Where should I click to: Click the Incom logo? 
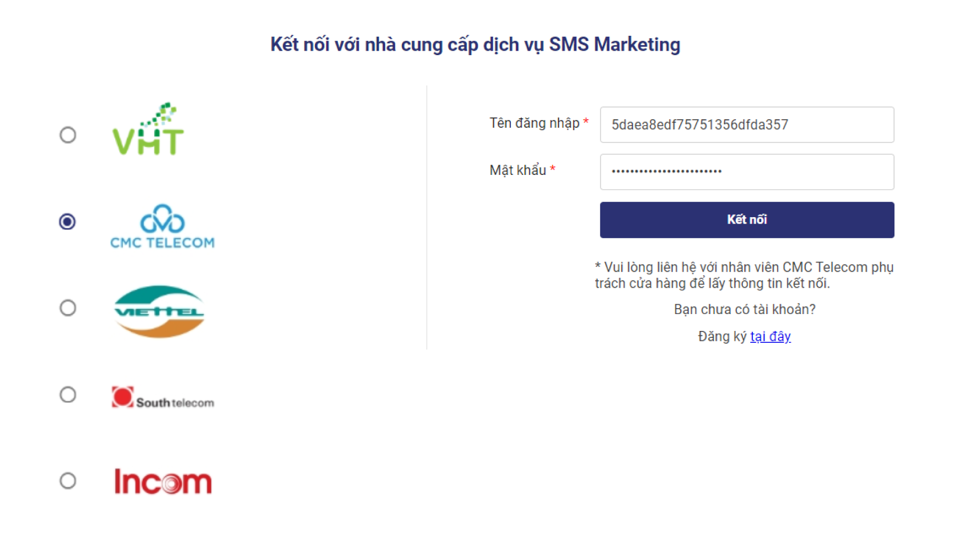(x=163, y=481)
